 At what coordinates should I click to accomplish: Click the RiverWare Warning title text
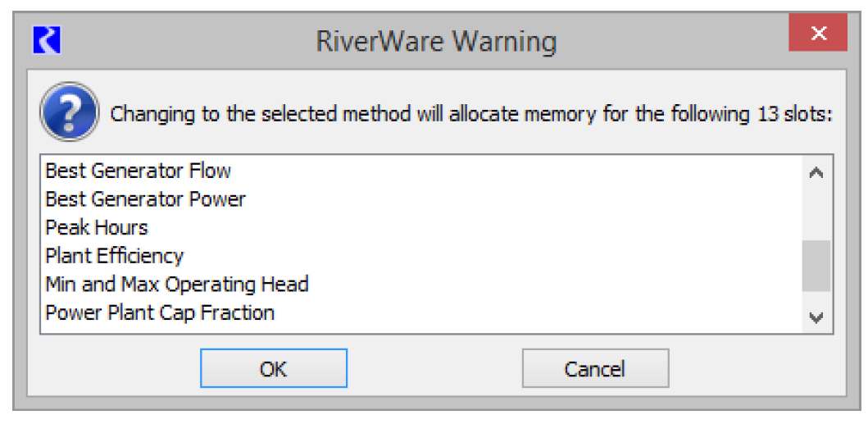pyautogui.click(x=436, y=41)
